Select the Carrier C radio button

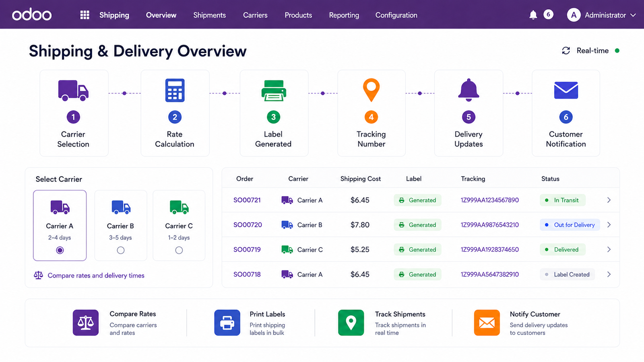[x=179, y=250]
